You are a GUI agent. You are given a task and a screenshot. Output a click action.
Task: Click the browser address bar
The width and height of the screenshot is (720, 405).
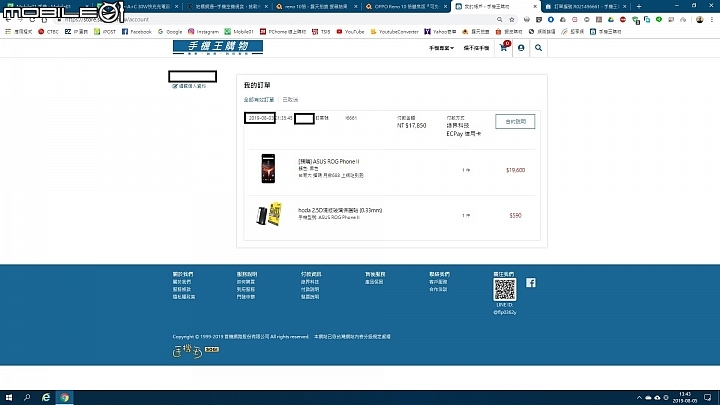pyautogui.click(x=276, y=20)
